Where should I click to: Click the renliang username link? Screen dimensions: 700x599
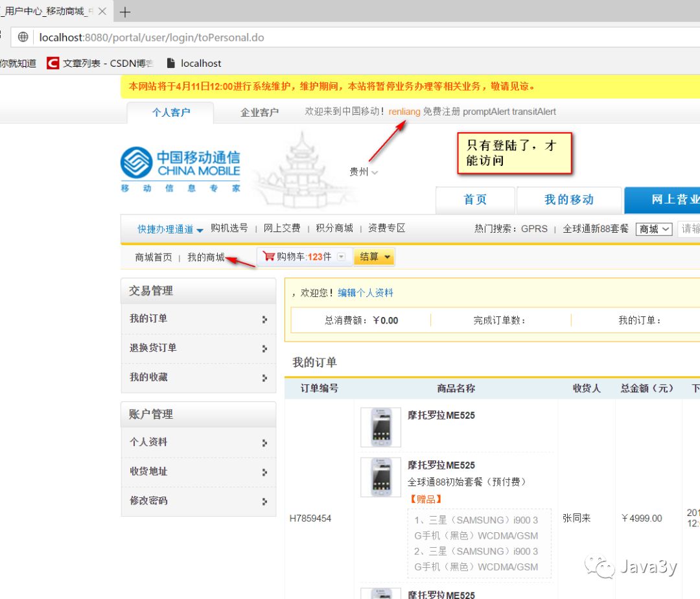404,112
